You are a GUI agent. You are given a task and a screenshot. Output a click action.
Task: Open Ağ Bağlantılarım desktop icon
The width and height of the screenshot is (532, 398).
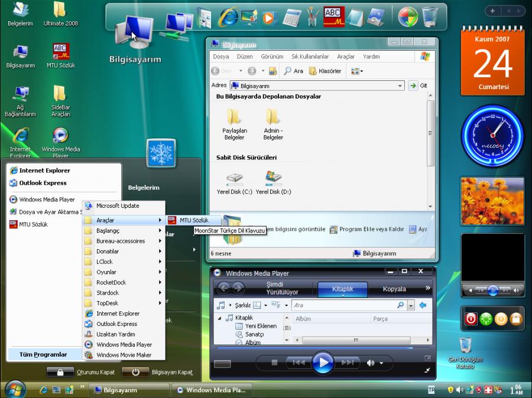pos(20,101)
